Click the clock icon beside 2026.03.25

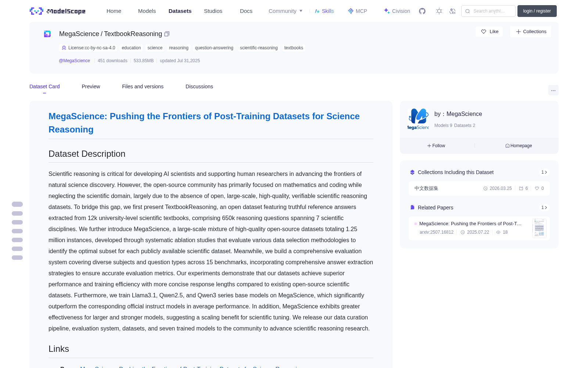[x=485, y=188]
